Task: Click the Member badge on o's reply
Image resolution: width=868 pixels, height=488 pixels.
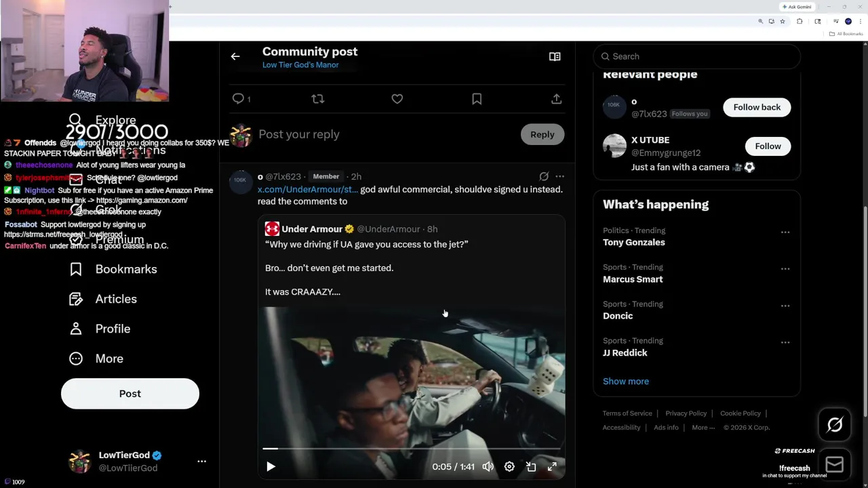Action: point(326,176)
